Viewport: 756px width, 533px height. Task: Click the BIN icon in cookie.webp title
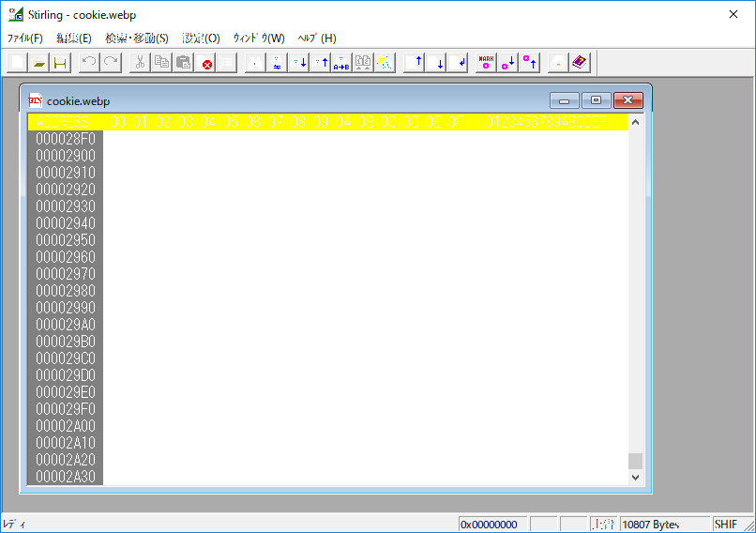[x=36, y=100]
